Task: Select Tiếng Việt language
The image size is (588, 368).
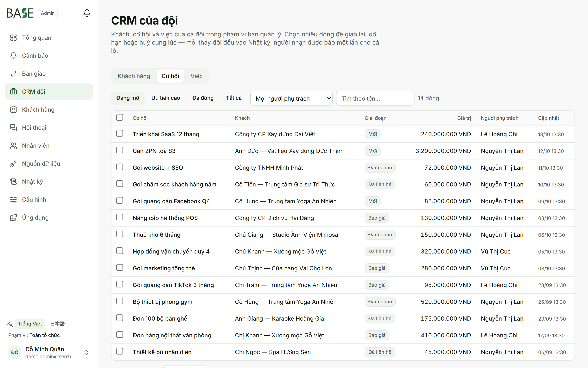Action: [30, 324]
